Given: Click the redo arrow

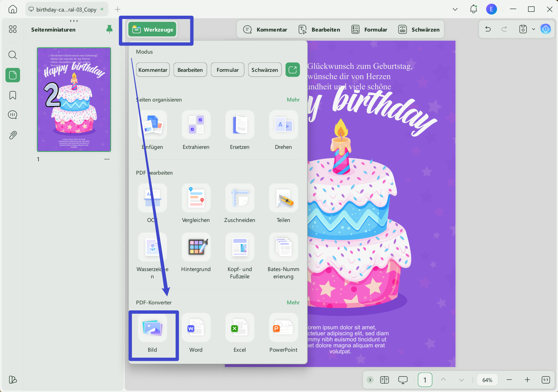Looking at the screenshot, I should pos(504,29).
